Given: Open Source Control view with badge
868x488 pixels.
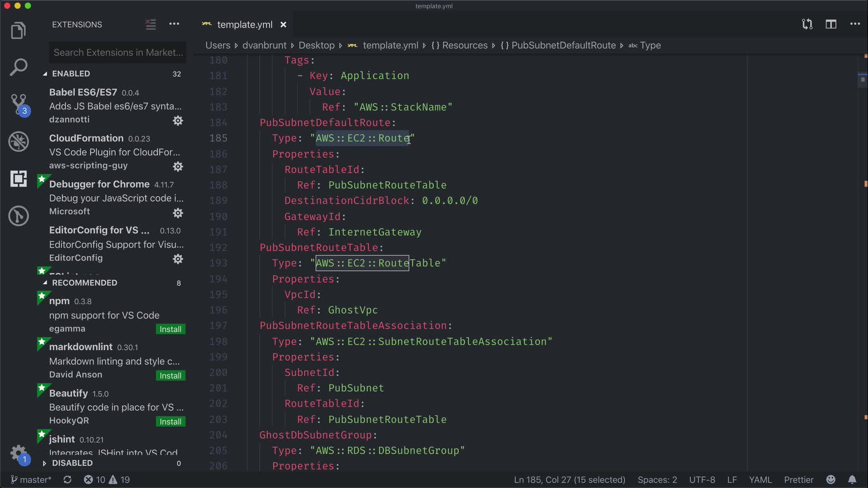Looking at the screenshot, I should [19, 104].
